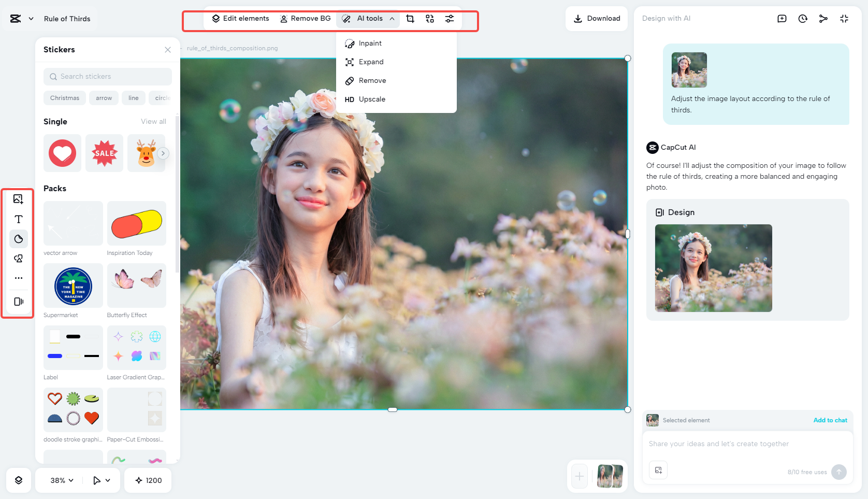Viewport: 868px width, 499px height.
Task: Click View all for Single stickers
Action: point(153,122)
